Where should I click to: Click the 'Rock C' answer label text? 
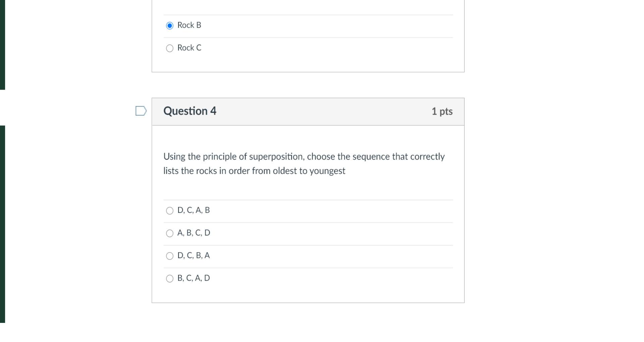tap(189, 48)
